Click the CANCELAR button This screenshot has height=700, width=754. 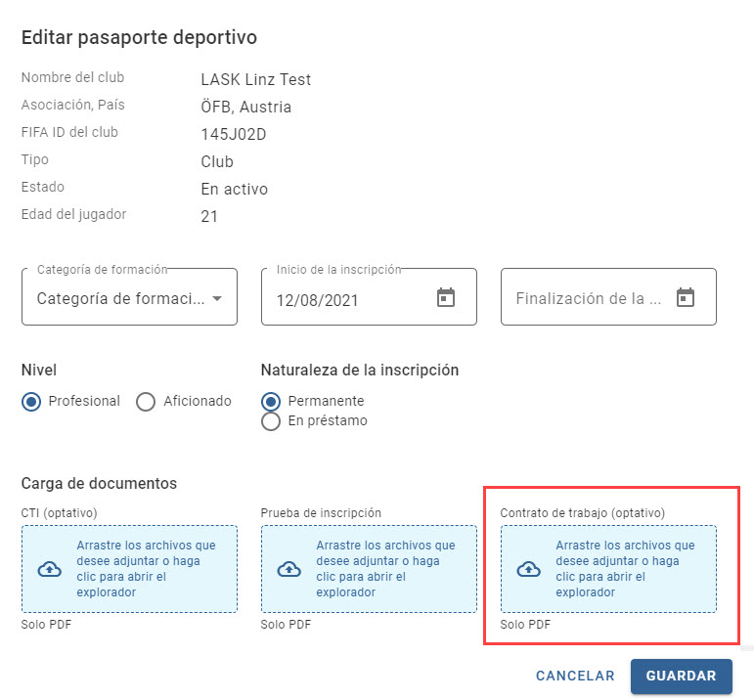(575, 676)
